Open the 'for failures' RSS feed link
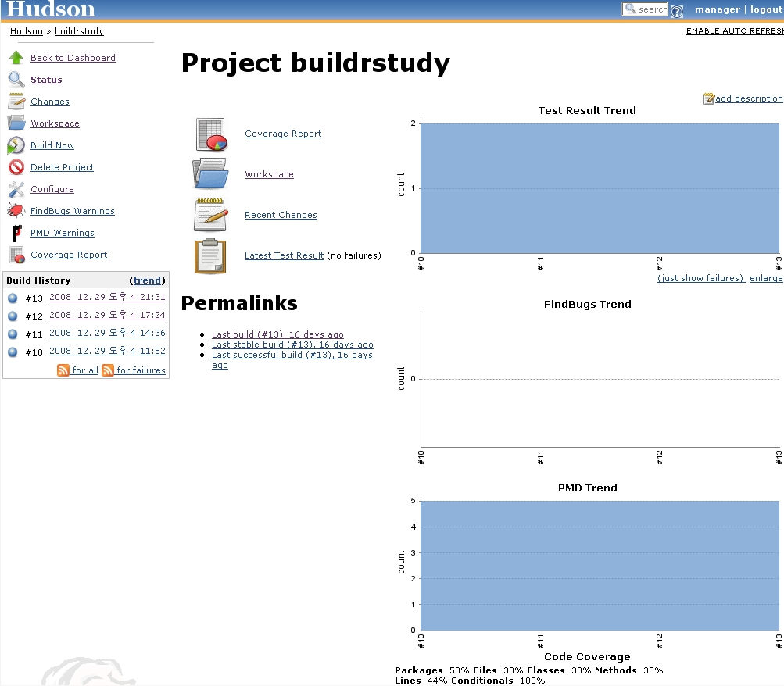The width and height of the screenshot is (784, 686). click(x=141, y=370)
